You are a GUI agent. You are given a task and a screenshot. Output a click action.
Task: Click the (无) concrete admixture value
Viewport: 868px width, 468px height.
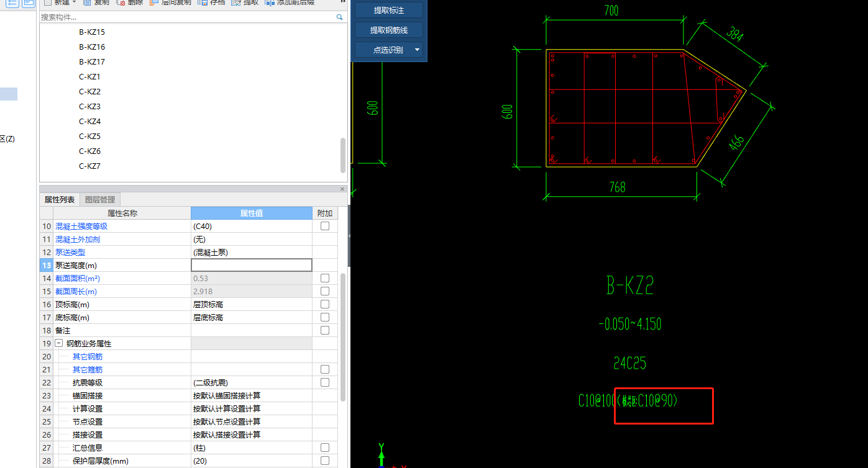[199, 239]
